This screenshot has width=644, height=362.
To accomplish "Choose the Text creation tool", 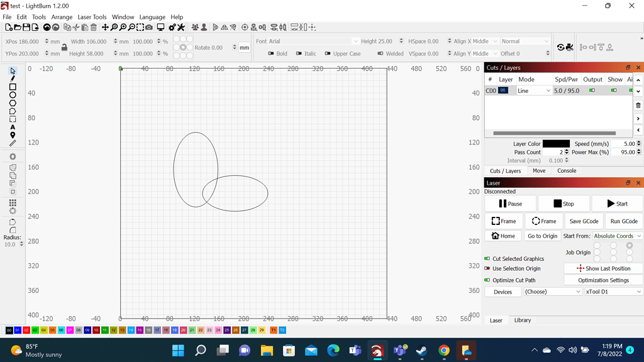I will (13, 128).
